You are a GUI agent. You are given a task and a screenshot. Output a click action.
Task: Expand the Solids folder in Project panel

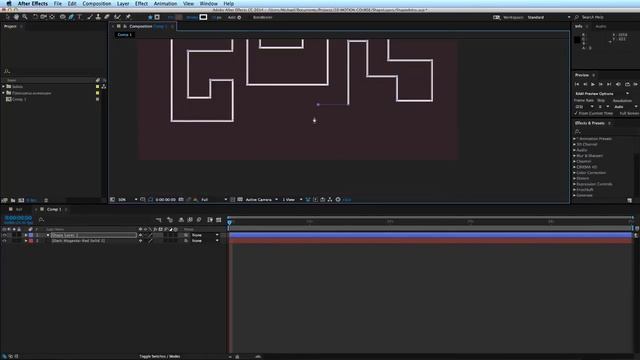coord(4,87)
